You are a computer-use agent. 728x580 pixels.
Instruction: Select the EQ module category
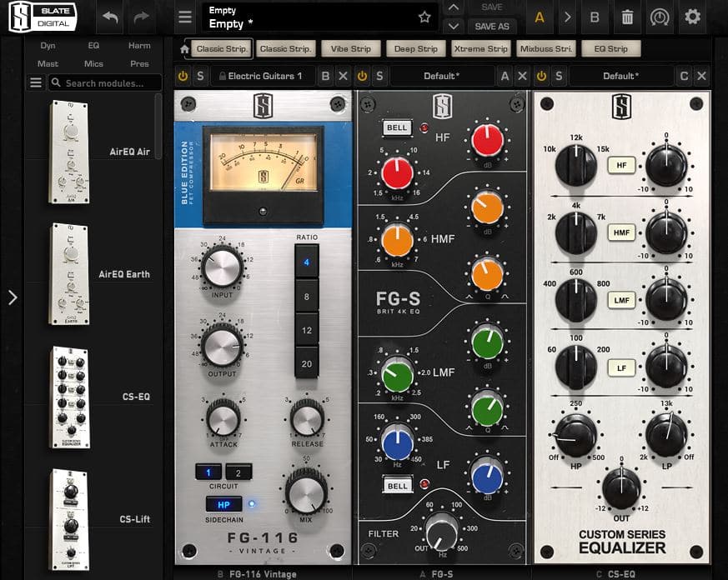(93, 46)
